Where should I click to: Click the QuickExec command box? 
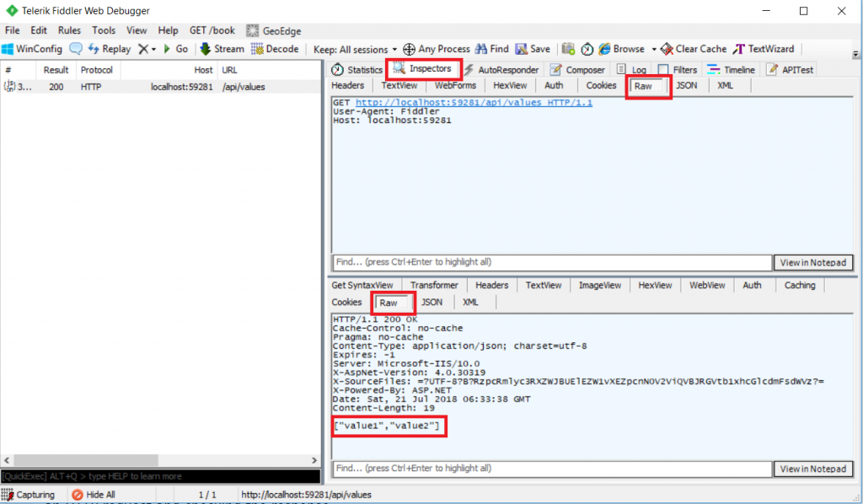161,476
